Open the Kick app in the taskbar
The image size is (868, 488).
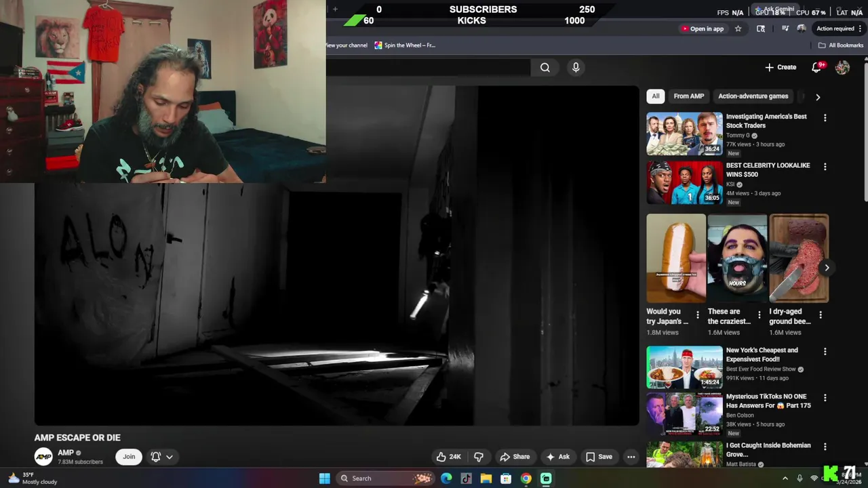tap(546, 479)
